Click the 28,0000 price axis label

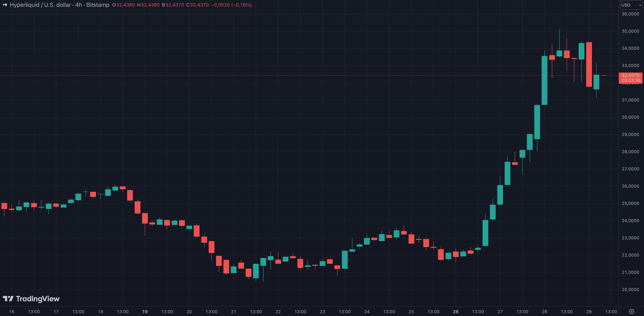click(630, 152)
